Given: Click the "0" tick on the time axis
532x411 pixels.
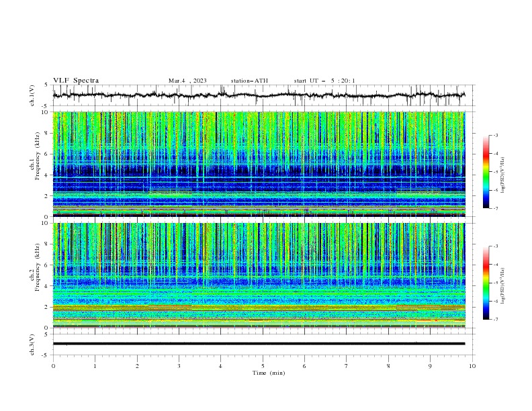Looking at the screenshot, I should (53, 366).
